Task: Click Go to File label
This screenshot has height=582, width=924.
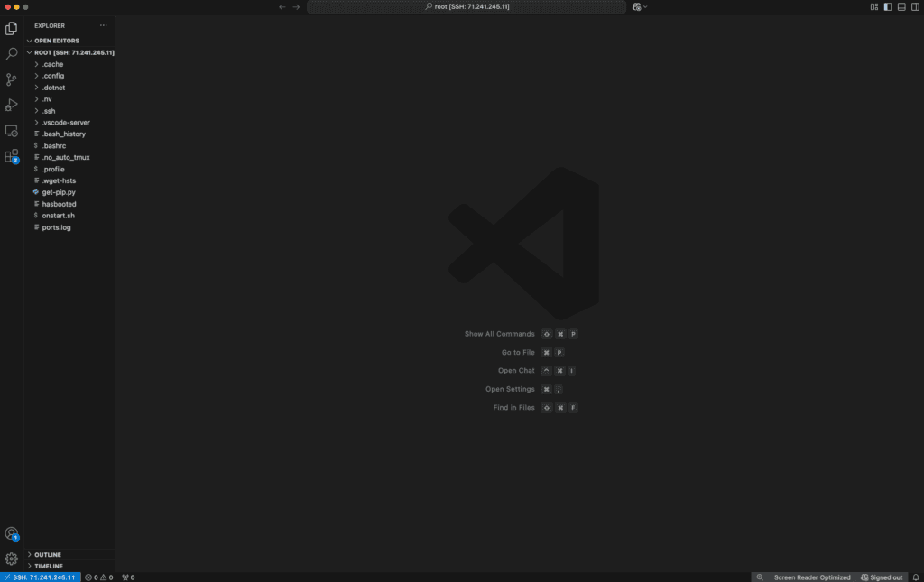Action: tap(518, 352)
